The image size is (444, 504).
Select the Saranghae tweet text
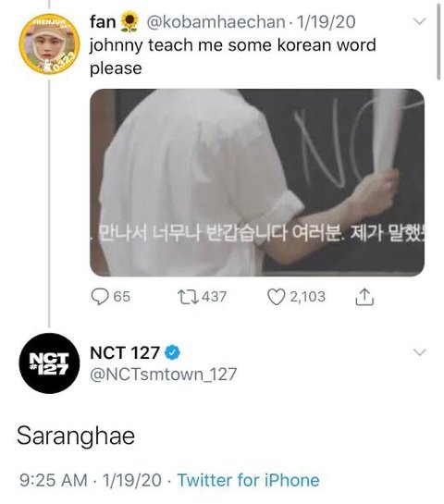[76, 436]
